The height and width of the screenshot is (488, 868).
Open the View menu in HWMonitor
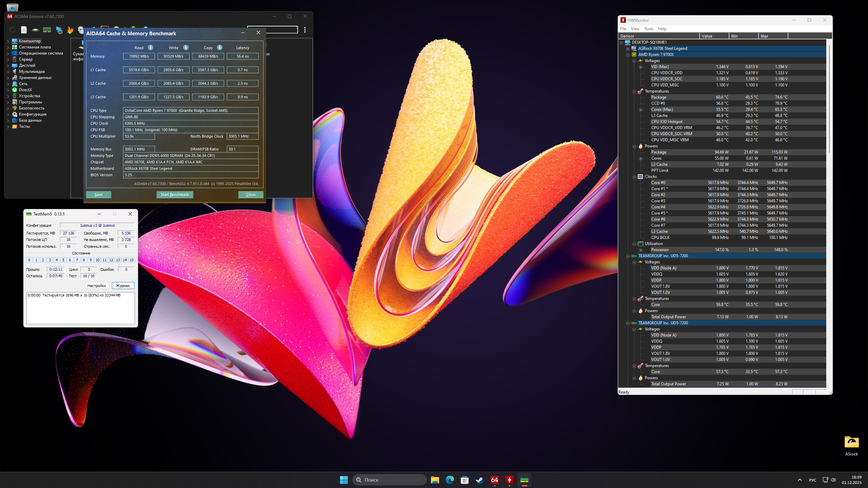pos(635,29)
